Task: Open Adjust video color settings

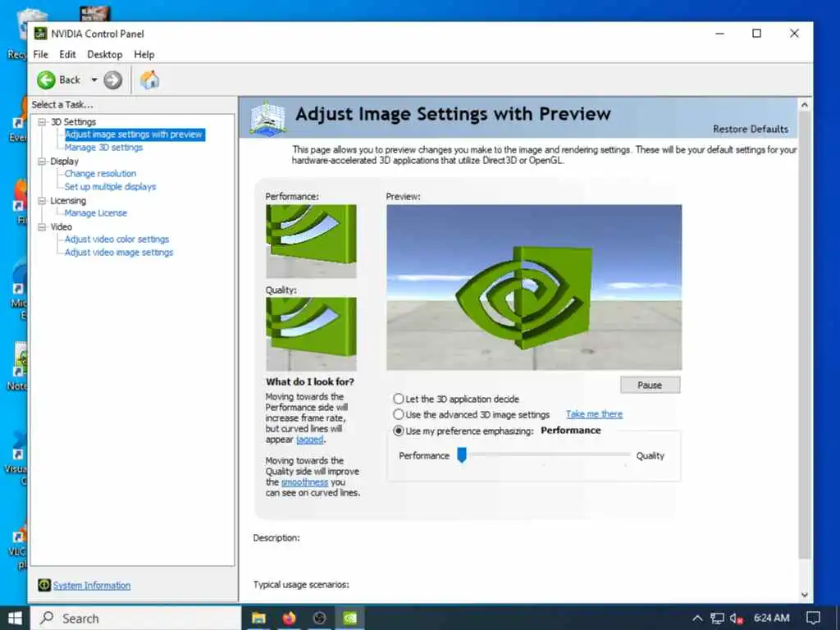Action: (x=116, y=239)
